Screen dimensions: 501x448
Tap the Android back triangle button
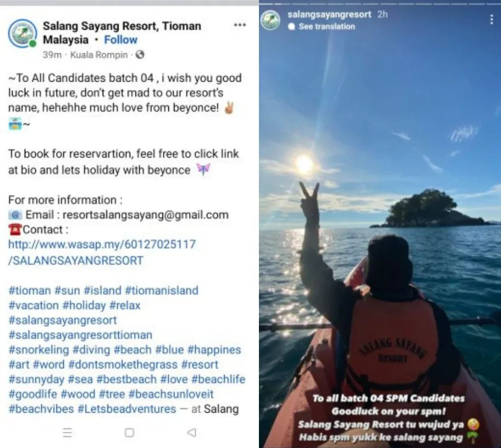point(191,433)
